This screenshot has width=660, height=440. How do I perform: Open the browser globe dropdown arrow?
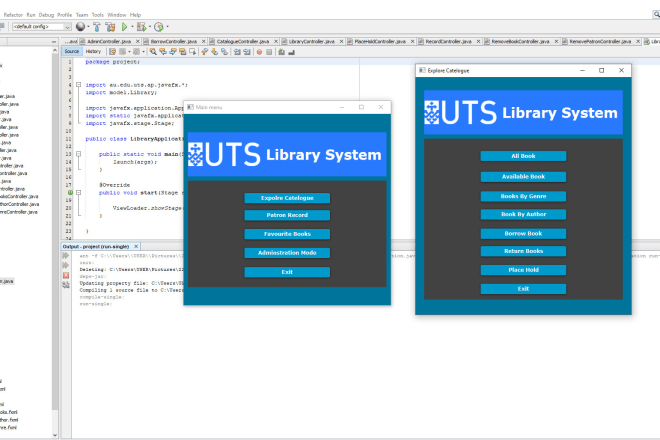pyautogui.click(x=88, y=27)
